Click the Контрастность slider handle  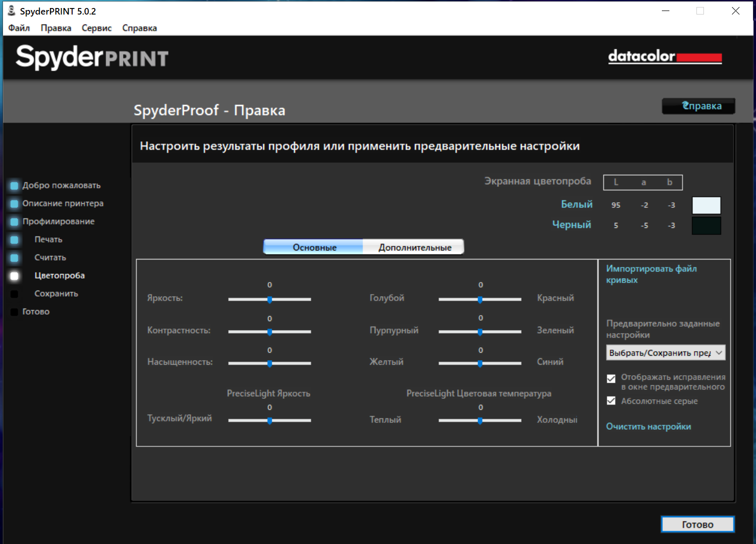click(x=270, y=332)
